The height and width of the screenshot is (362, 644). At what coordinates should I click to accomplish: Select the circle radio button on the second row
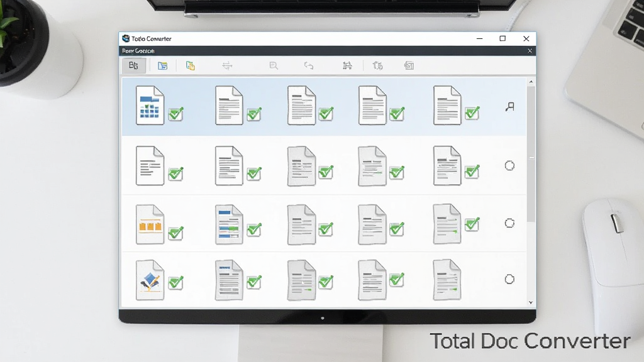[x=509, y=166]
